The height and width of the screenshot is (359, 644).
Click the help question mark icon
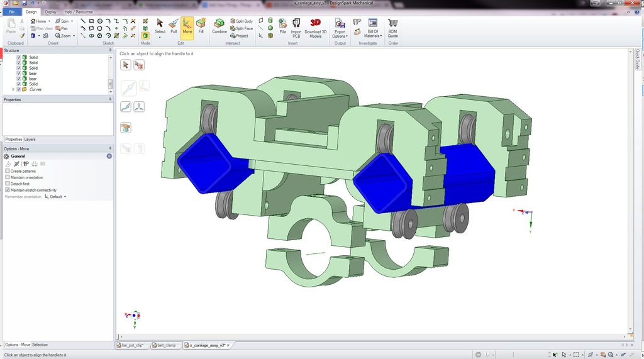point(638,12)
